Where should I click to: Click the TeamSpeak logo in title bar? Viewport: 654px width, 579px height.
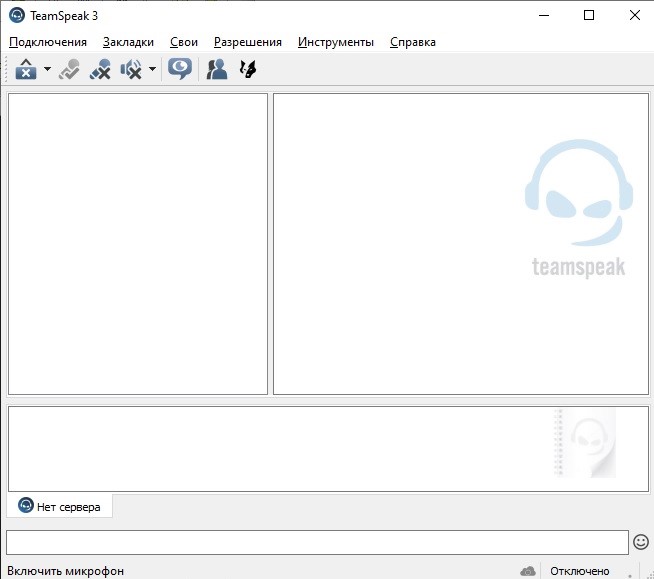coord(17,15)
